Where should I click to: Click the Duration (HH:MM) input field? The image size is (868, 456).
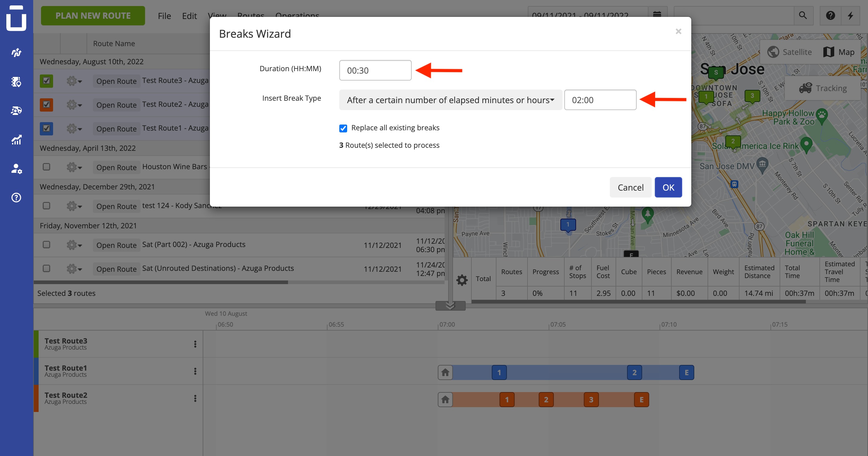click(x=375, y=70)
